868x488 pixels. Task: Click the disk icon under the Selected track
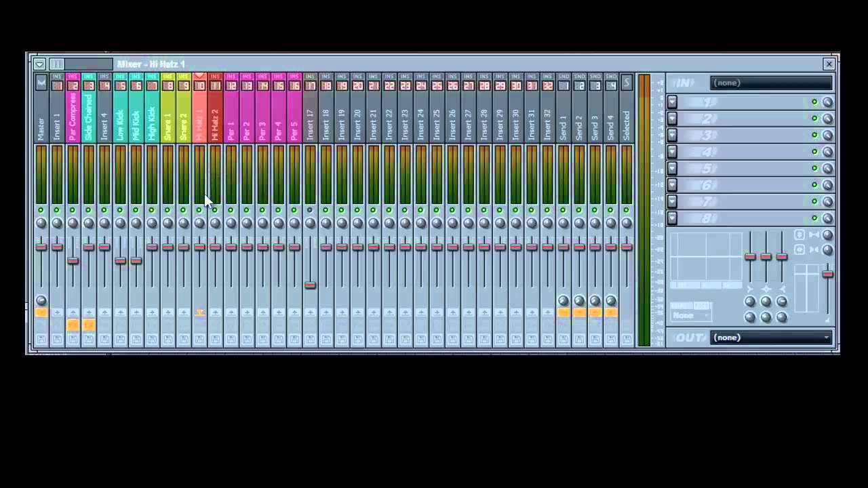tap(627, 338)
